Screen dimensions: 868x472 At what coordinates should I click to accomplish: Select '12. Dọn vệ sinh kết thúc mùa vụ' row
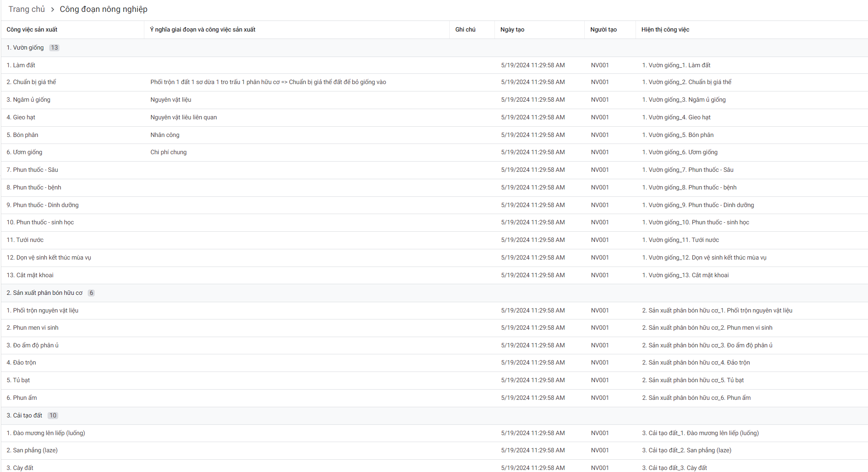(x=49, y=258)
